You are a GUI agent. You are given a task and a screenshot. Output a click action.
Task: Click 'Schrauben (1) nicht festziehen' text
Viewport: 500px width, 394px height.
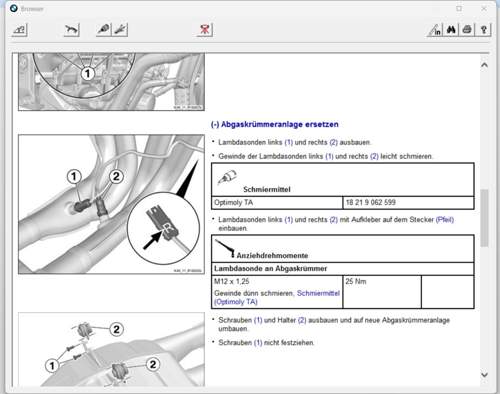pos(266,342)
